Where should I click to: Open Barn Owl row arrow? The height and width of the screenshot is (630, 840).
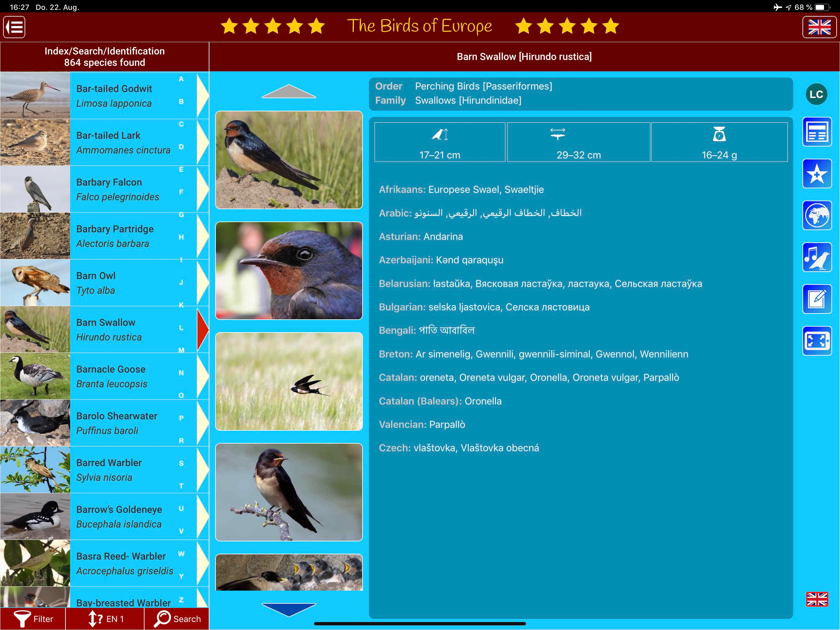point(202,282)
